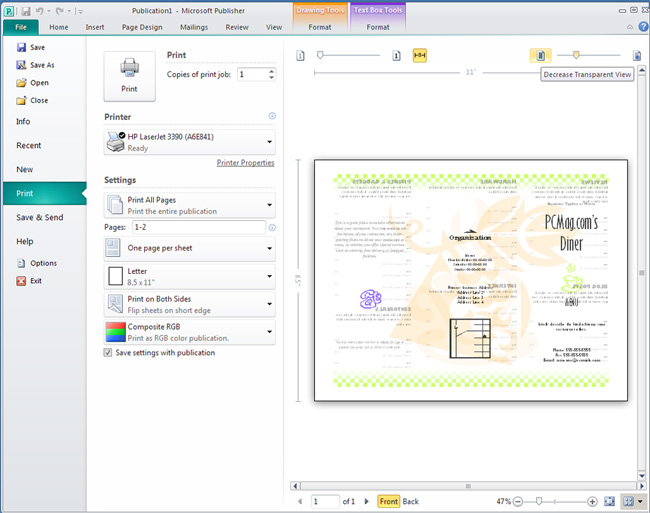
Task: Click the zoom out minus button
Action: (x=518, y=502)
